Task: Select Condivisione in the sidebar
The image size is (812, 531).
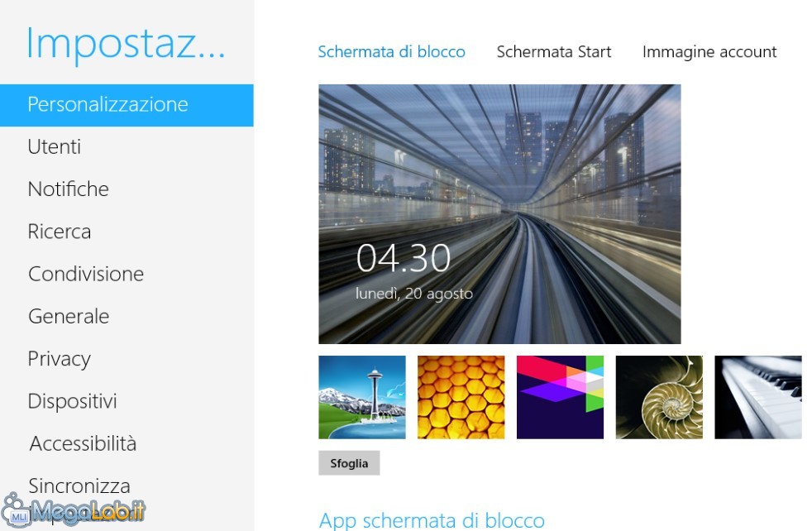Action: (86, 274)
